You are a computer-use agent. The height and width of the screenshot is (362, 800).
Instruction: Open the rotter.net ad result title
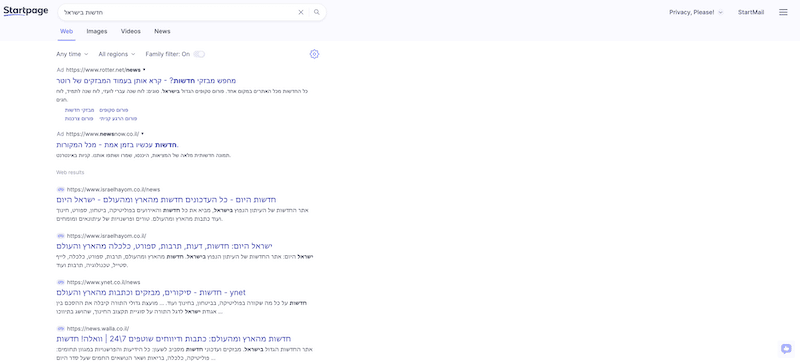point(146,81)
